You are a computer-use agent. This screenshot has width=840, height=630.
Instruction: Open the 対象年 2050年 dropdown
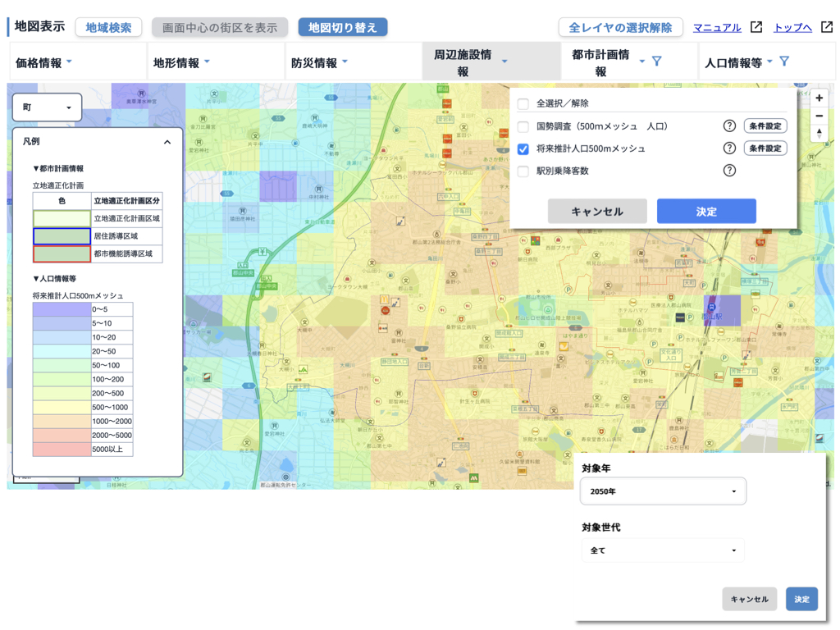pyautogui.click(x=663, y=491)
